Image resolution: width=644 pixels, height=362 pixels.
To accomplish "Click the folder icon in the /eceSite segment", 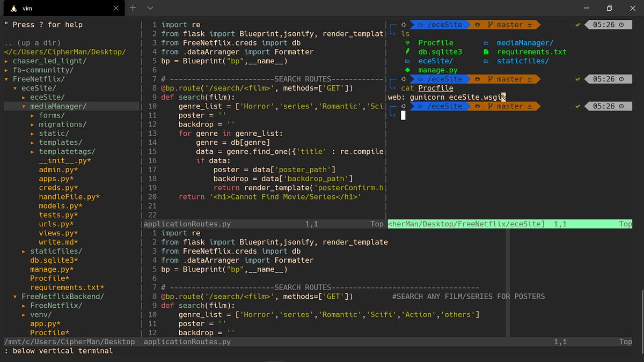I will pyautogui.click(x=421, y=25).
